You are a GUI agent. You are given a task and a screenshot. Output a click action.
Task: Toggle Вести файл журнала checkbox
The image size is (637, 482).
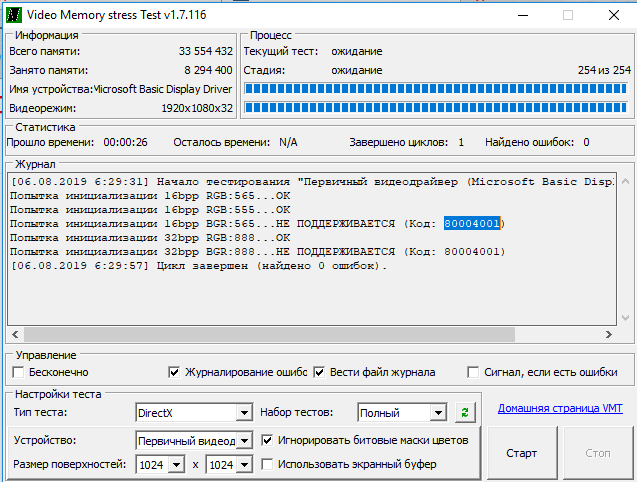coord(320,372)
